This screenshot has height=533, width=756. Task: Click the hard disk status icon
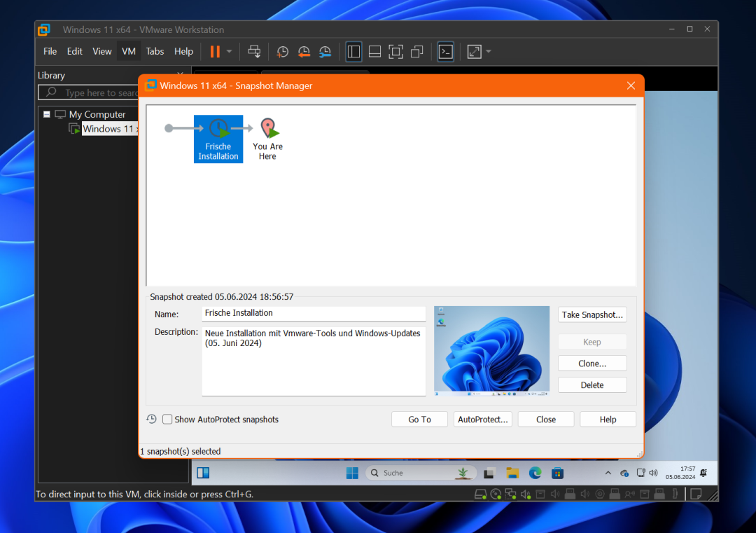tap(479, 494)
